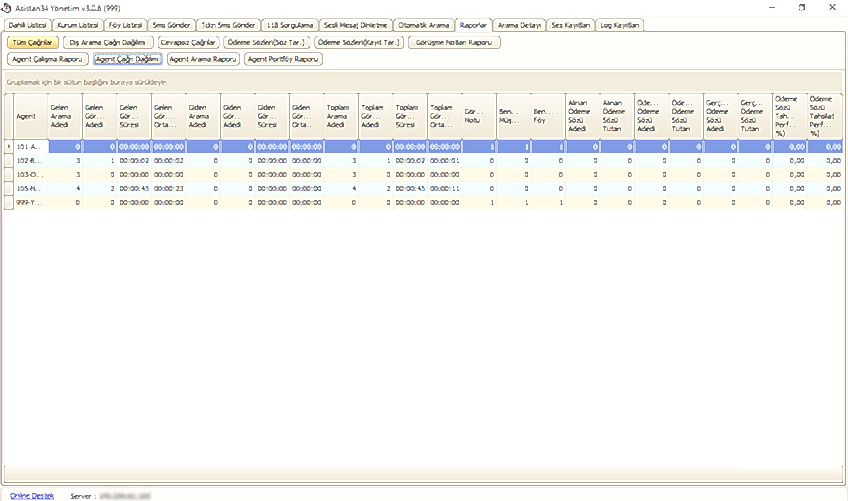
Task: Click the Agent Arama Raporu button
Action: coord(204,60)
